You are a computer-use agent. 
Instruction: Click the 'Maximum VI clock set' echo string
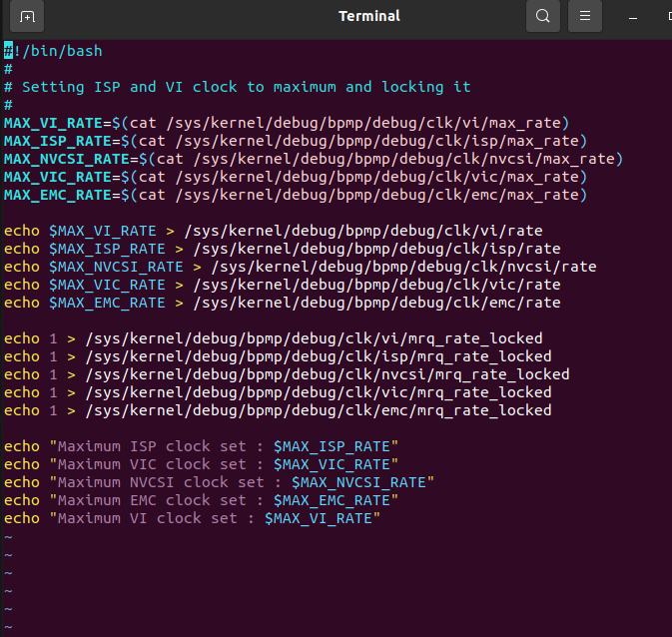(x=215, y=519)
